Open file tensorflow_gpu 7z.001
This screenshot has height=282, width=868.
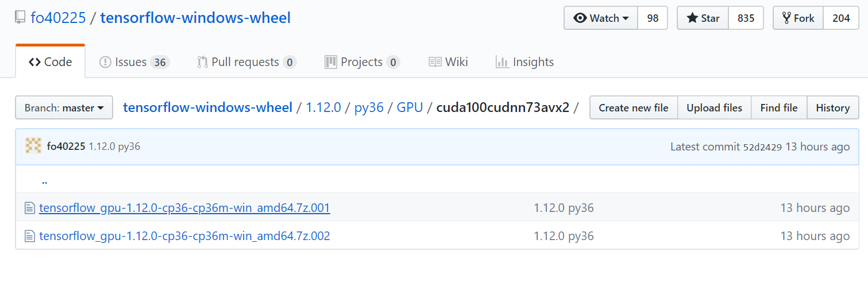[x=184, y=207]
